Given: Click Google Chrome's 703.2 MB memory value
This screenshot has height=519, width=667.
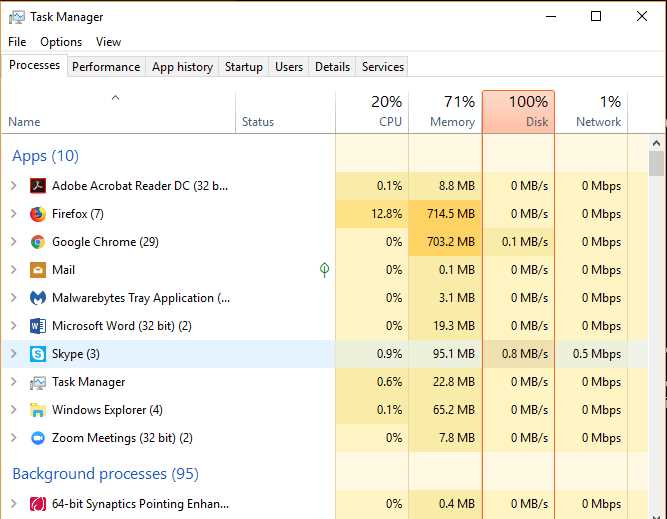Looking at the screenshot, I should 451,242.
